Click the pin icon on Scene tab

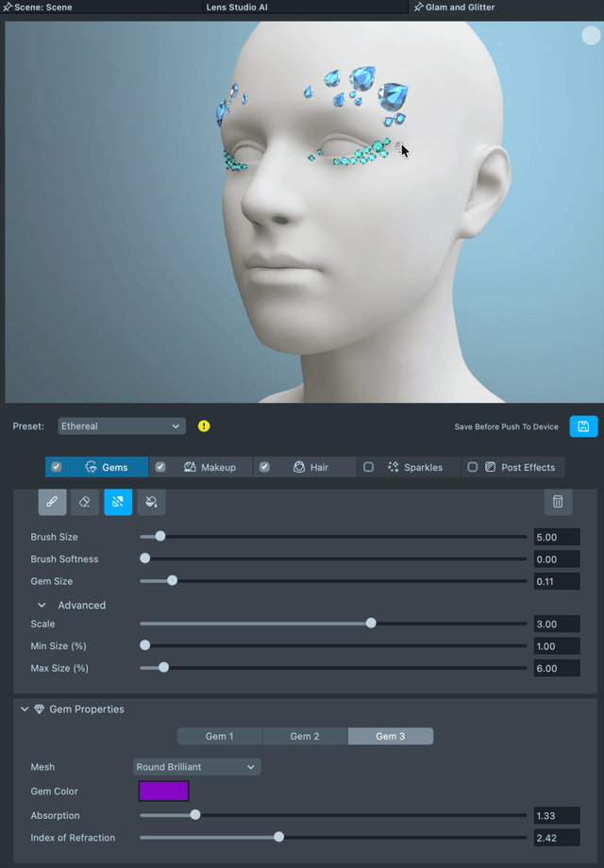tap(8, 7)
